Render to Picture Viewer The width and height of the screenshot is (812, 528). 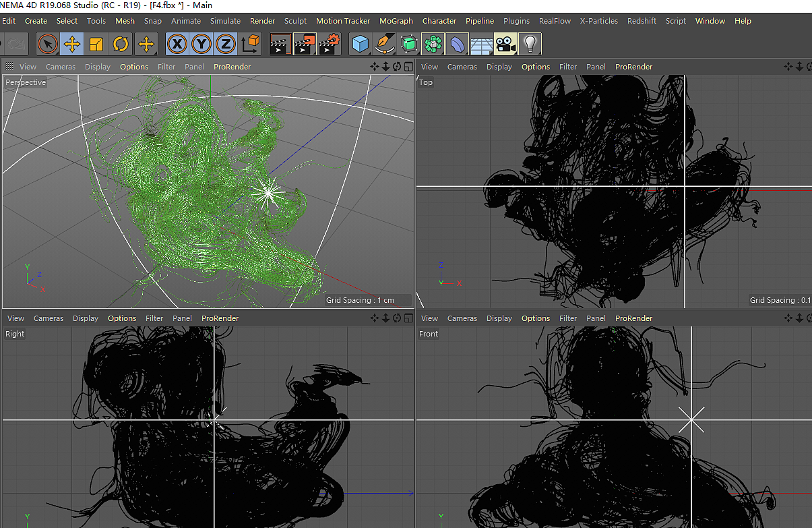(x=305, y=45)
